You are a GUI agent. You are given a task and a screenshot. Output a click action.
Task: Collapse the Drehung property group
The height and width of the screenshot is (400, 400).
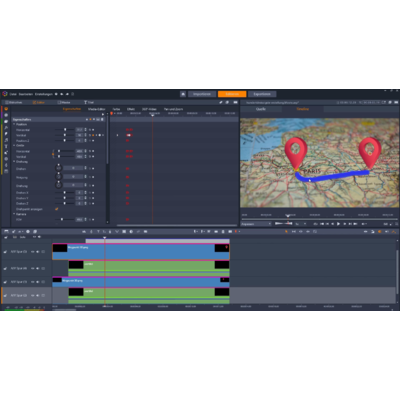[x=14, y=162]
